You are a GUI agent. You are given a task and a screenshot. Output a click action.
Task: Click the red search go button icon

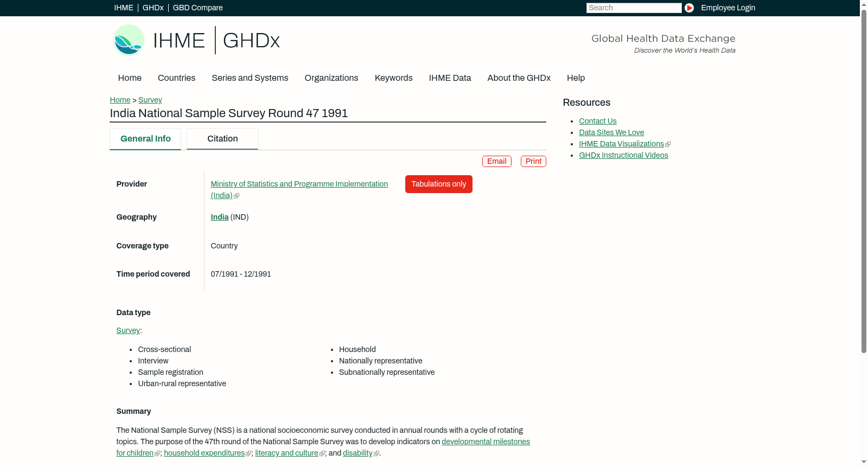[x=689, y=8]
